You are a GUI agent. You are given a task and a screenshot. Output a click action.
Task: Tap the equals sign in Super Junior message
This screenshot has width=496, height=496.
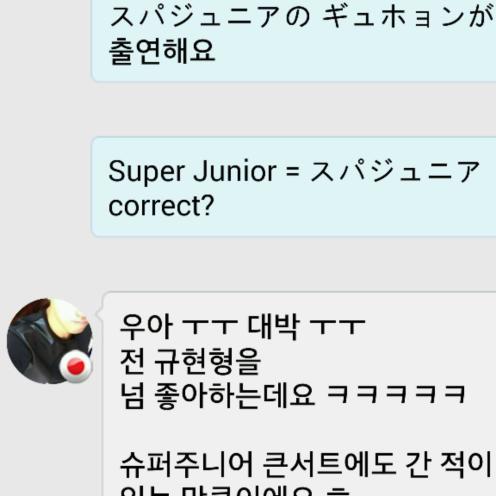coord(293,173)
